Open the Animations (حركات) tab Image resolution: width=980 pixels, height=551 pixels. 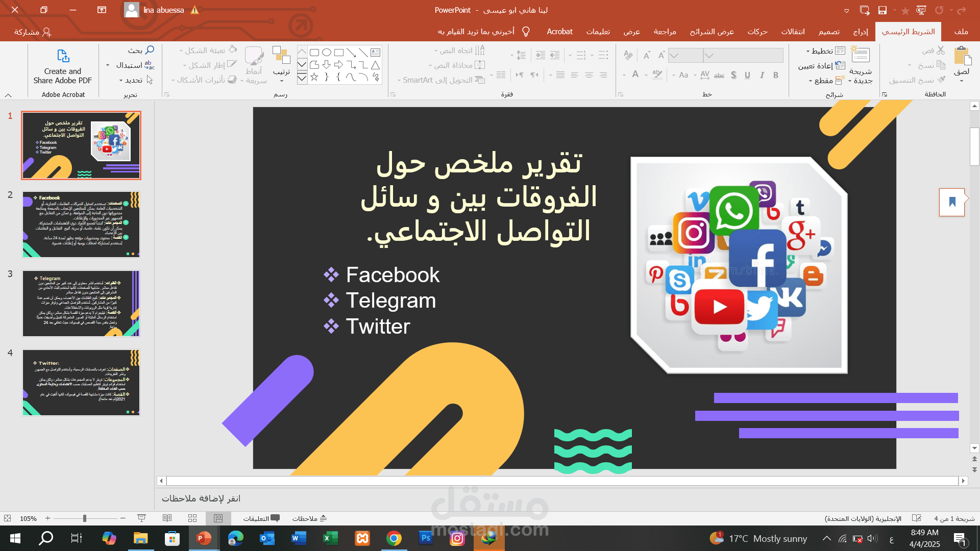click(x=757, y=32)
